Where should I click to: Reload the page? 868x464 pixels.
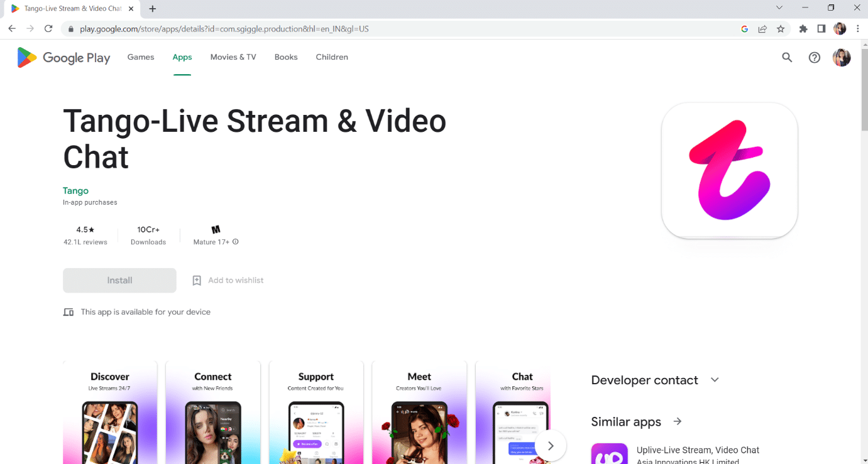pos(48,29)
